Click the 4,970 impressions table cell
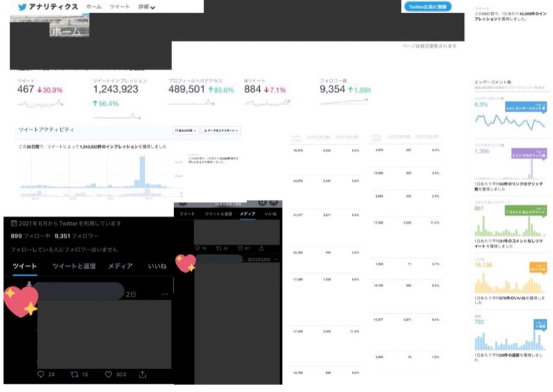Screen dimensions: 553x392 pyautogui.click(x=379, y=150)
